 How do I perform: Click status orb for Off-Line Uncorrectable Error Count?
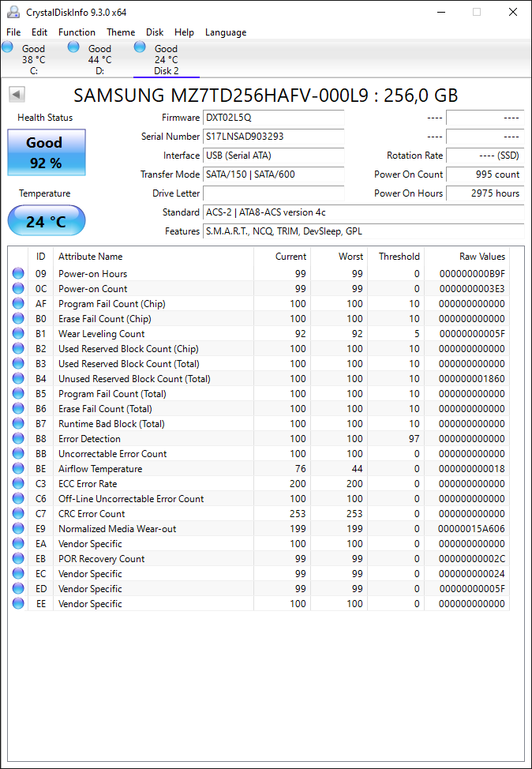click(18, 499)
